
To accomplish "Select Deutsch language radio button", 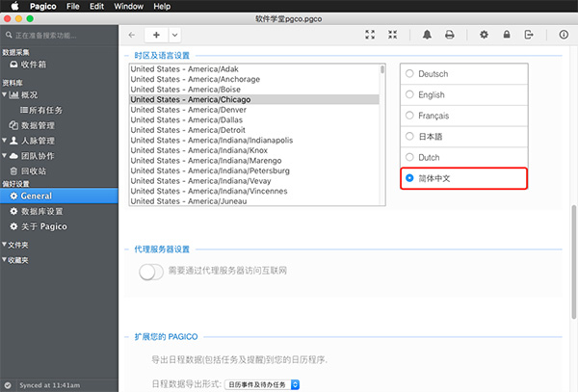I will coord(409,74).
